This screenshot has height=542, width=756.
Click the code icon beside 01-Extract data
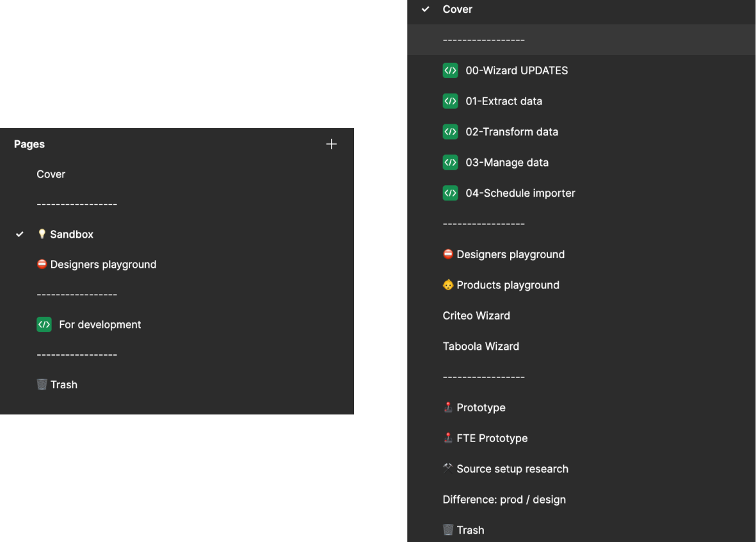[x=450, y=101]
